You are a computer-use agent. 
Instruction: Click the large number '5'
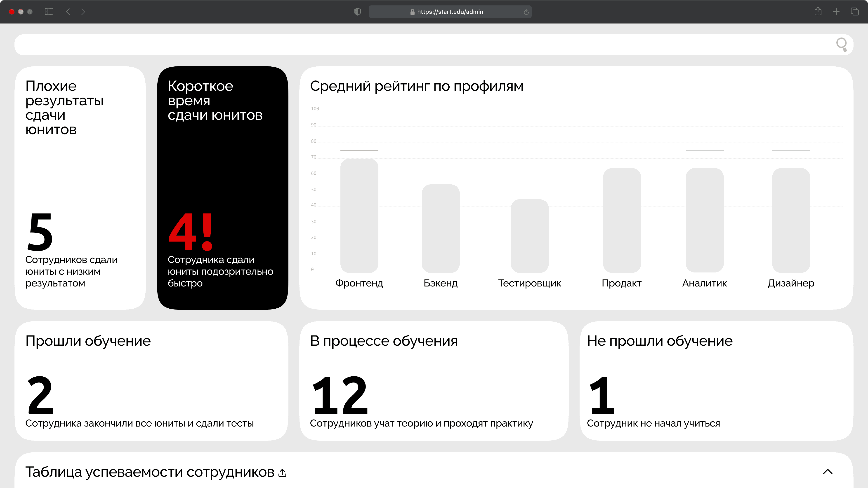point(40,232)
